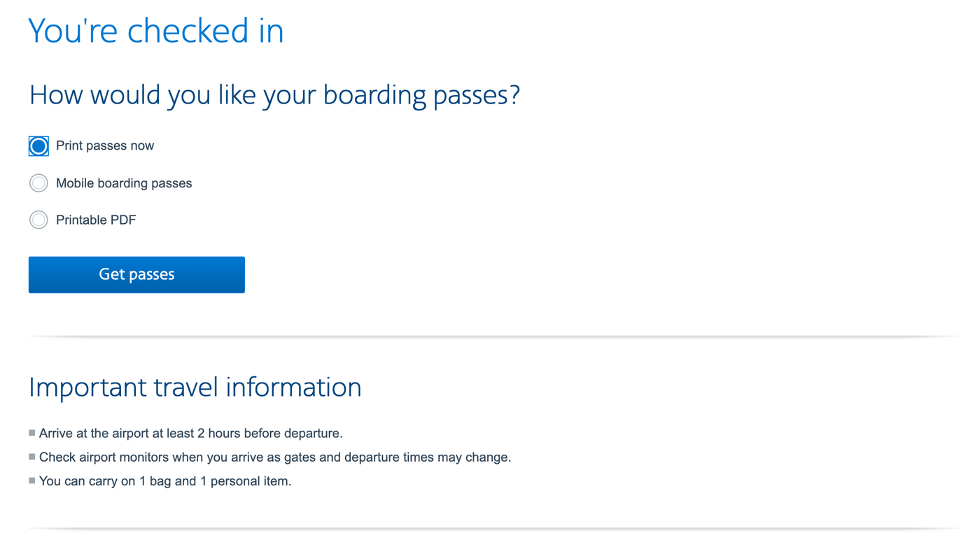Click the You're checked in heading
Viewport: 980px width, 547px height.
[x=155, y=30]
